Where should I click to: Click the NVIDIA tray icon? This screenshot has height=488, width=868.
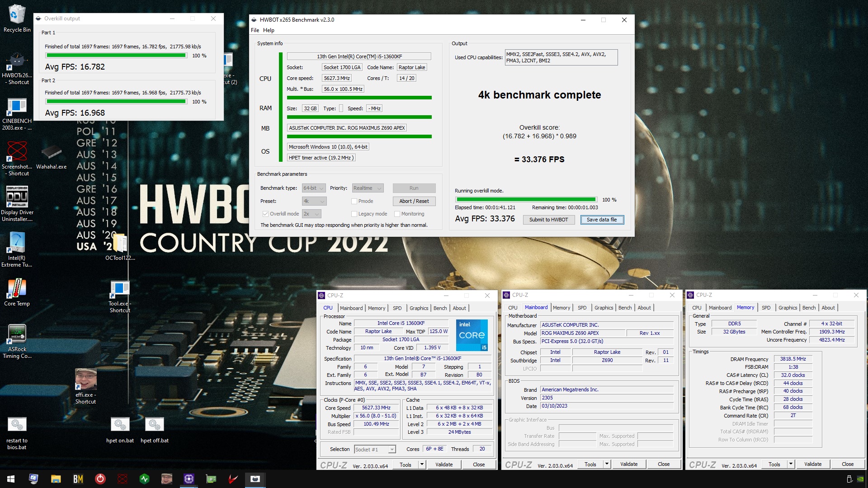[x=860, y=479]
